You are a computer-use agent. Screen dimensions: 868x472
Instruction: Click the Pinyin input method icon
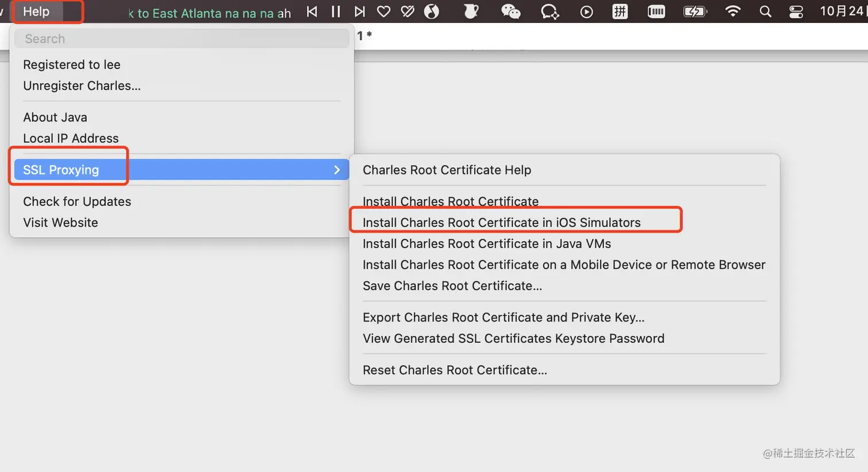click(620, 11)
